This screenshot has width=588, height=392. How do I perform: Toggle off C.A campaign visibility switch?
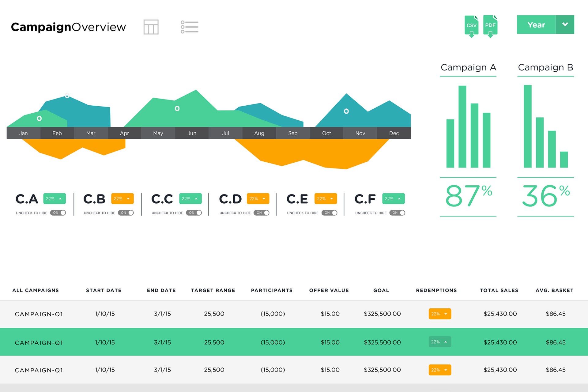[58, 213]
